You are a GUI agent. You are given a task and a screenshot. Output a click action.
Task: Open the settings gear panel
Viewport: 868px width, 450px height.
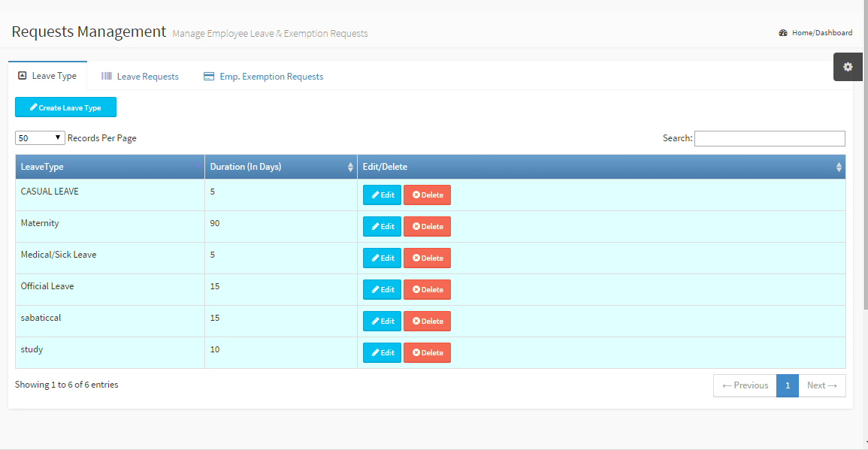point(848,67)
